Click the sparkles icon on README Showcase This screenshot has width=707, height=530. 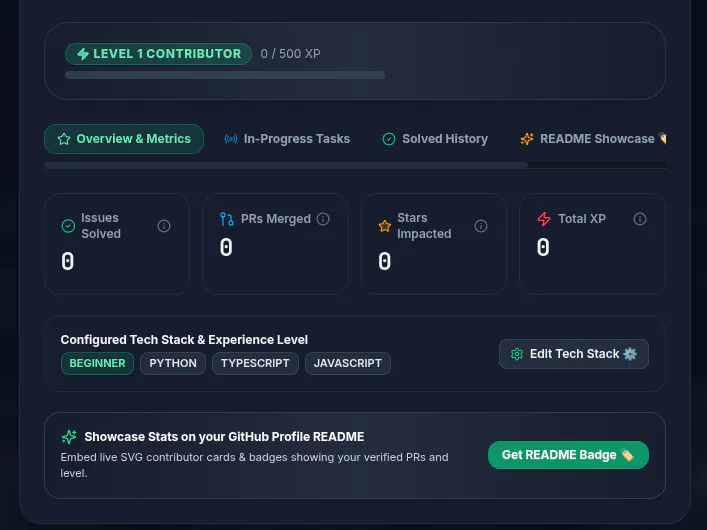527,139
